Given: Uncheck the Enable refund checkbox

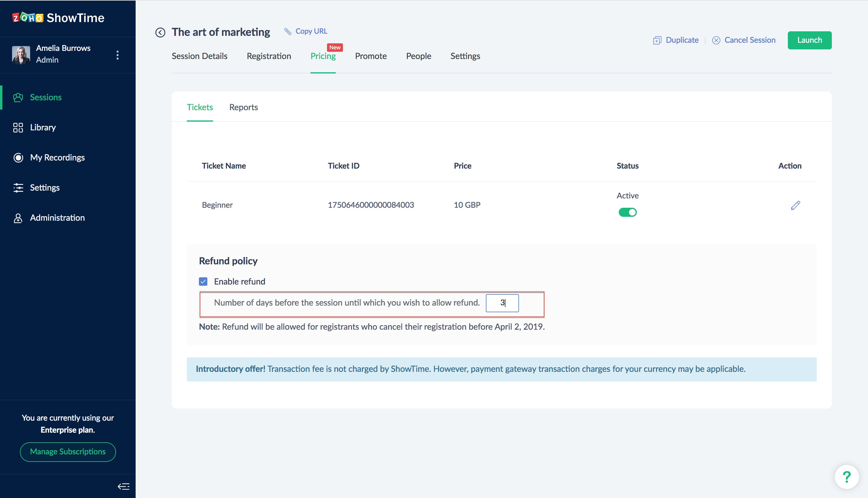Looking at the screenshot, I should 203,282.
